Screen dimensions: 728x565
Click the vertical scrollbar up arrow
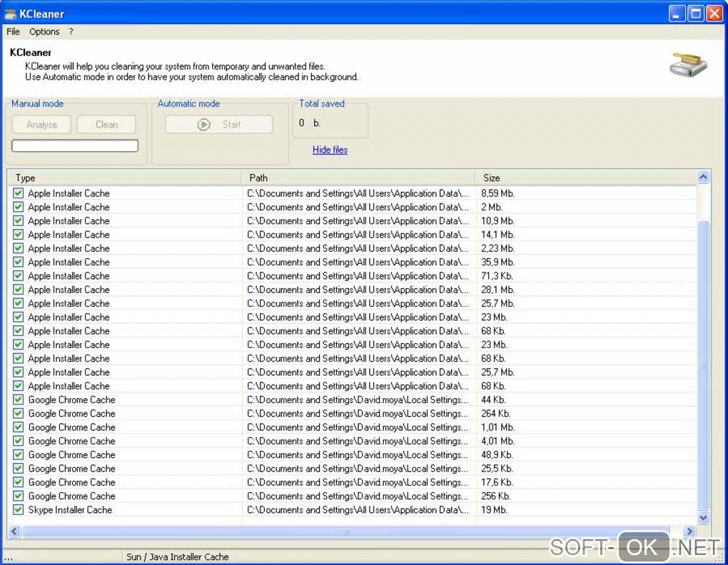704,177
